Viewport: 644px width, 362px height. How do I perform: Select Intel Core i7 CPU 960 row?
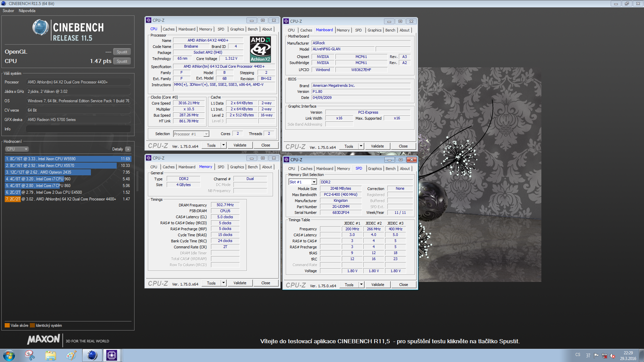tap(68, 179)
